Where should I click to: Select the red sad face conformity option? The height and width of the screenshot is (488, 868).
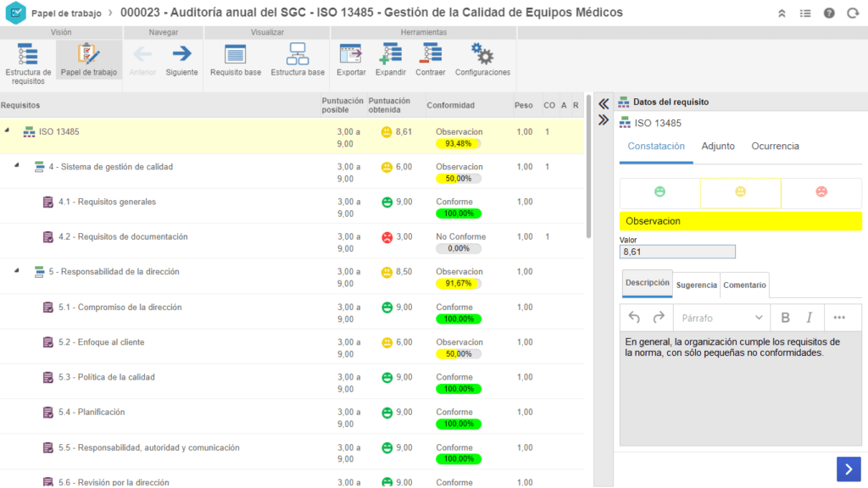point(821,192)
